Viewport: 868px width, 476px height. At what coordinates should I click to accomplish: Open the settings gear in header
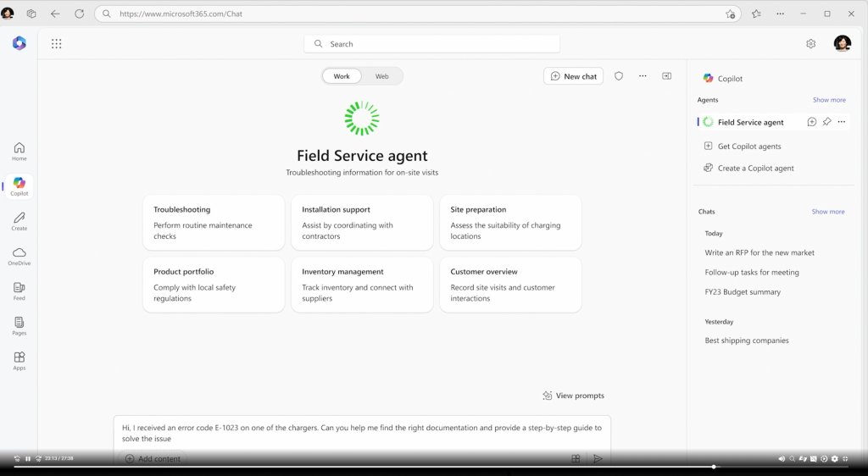[811, 44]
